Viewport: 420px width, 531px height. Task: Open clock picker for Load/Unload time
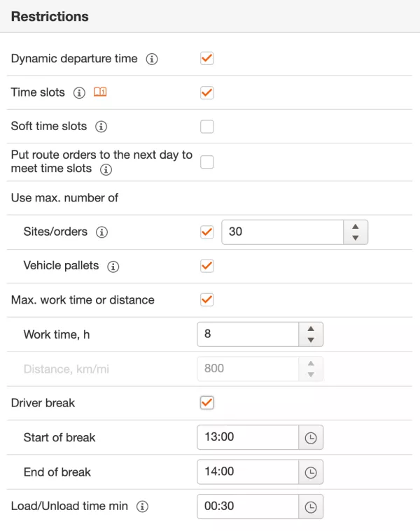click(x=311, y=507)
